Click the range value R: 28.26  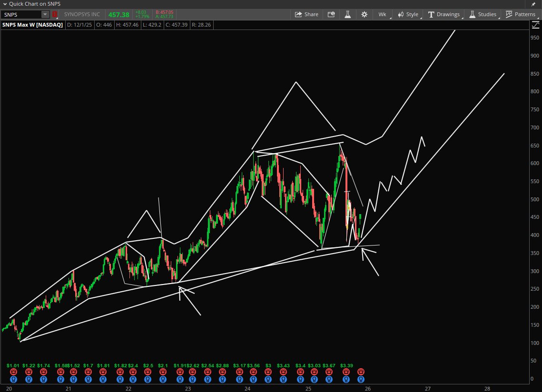click(x=201, y=25)
